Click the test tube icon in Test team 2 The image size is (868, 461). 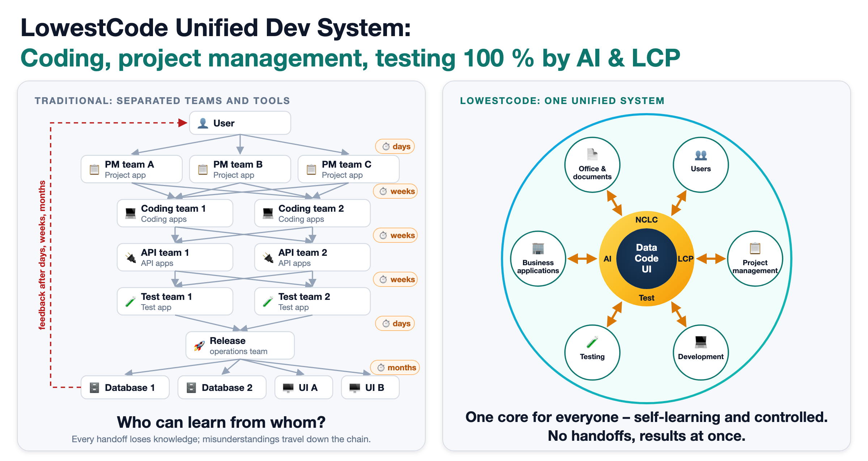click(268, 302)
